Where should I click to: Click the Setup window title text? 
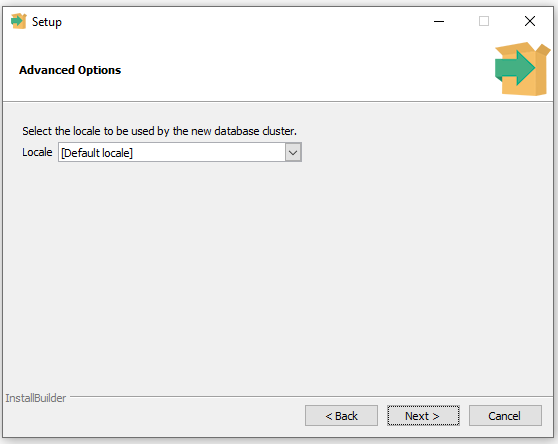click(47, 22)
